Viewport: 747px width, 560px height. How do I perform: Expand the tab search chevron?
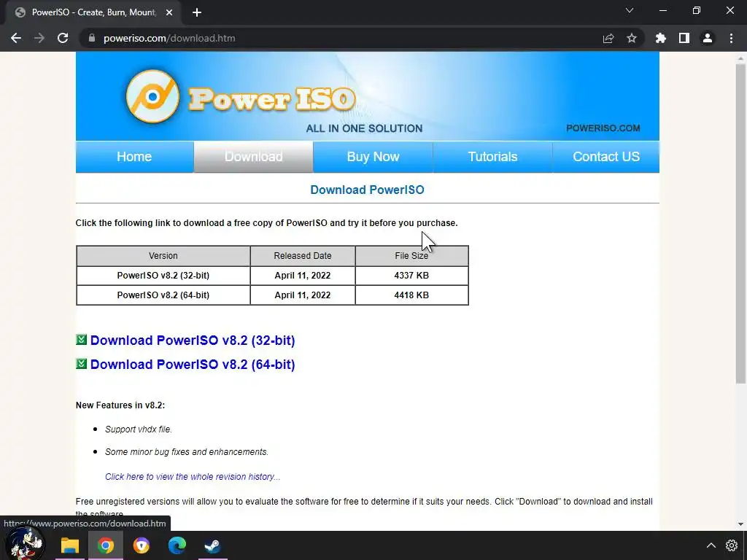point(630,10)
